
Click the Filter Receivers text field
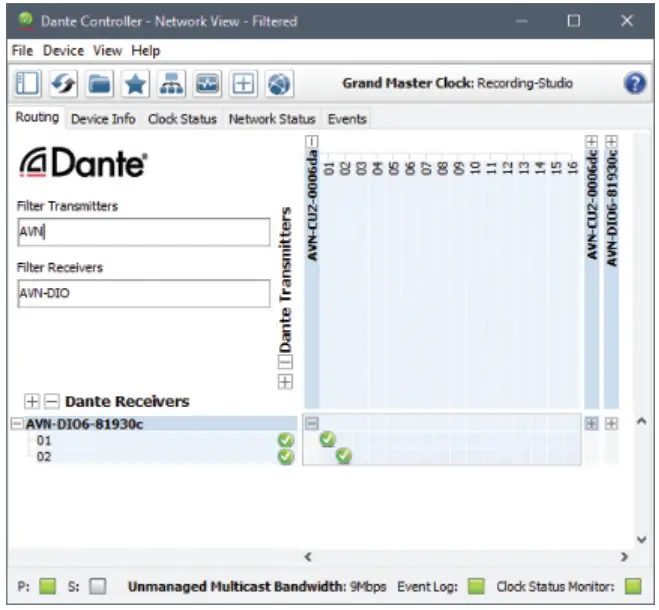point(143,294)
